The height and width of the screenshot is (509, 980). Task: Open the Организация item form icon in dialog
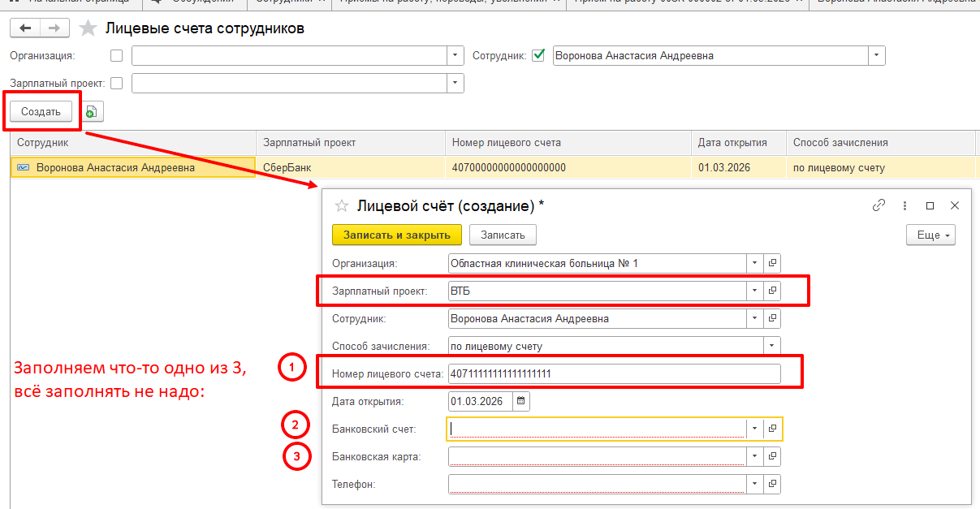click(773, 263)
